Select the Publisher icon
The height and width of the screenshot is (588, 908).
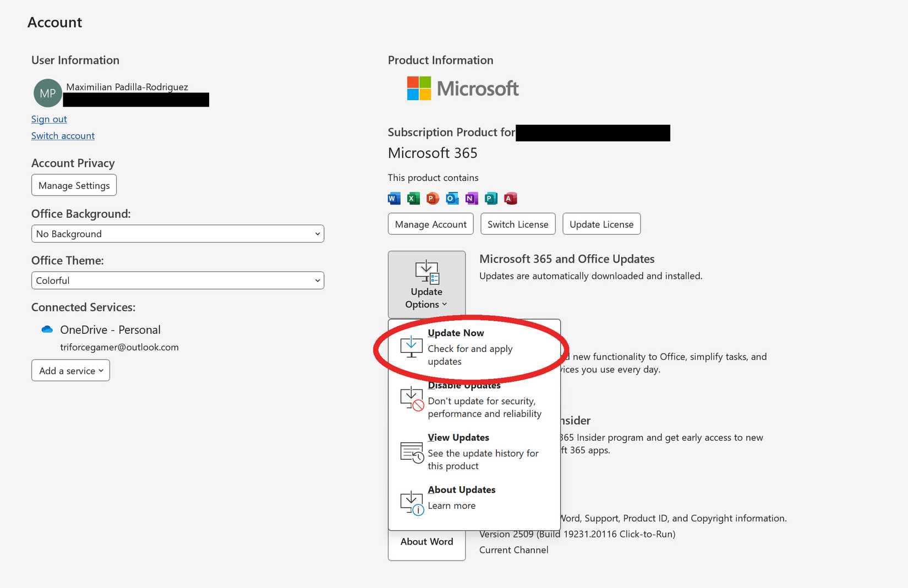point(491,198)
